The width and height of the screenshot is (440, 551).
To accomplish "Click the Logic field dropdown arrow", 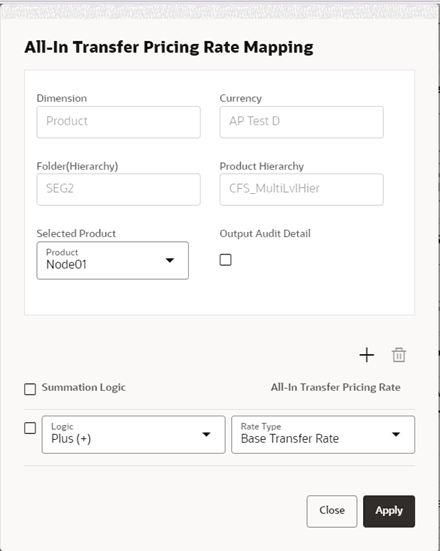I will (x=207, y=435).
